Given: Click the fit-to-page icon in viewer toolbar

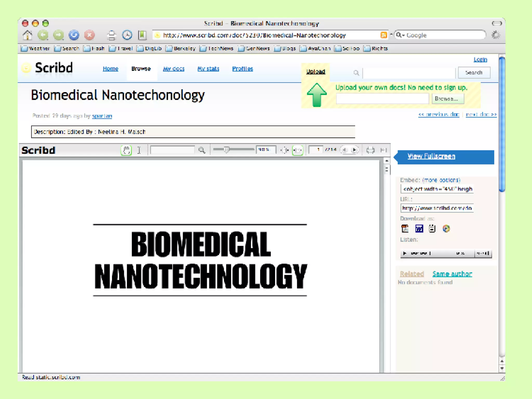Looking at the screenshot, I should [285, 150].
